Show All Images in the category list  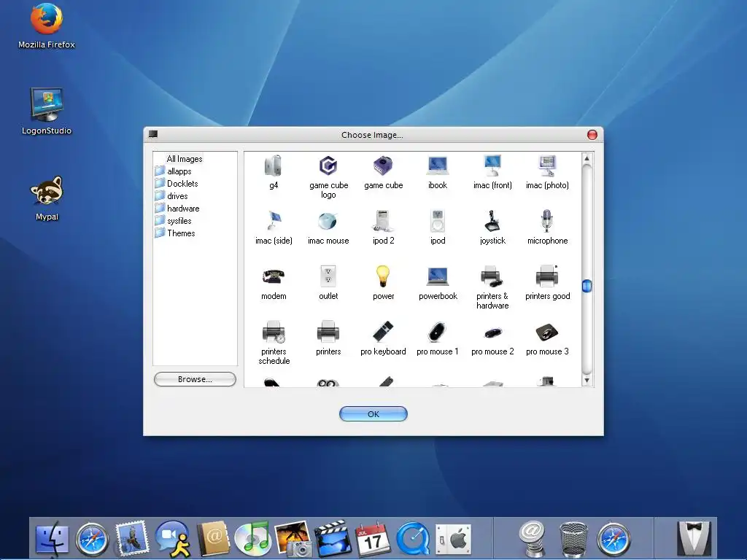(185, 159)
